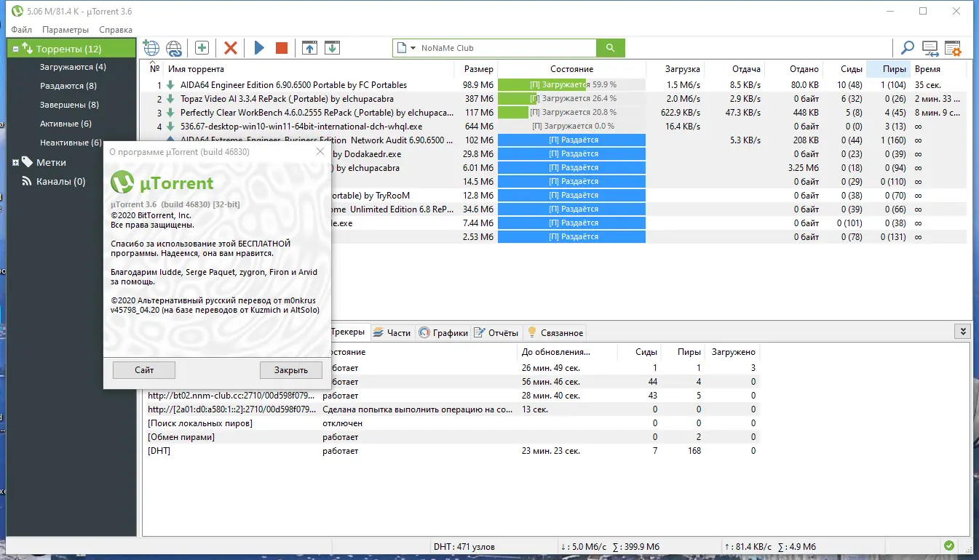The width and height of the screenshot is (979, 560).
Task: Click the green network status check icon
Action: pyautogui.click(x=949, y=545)
